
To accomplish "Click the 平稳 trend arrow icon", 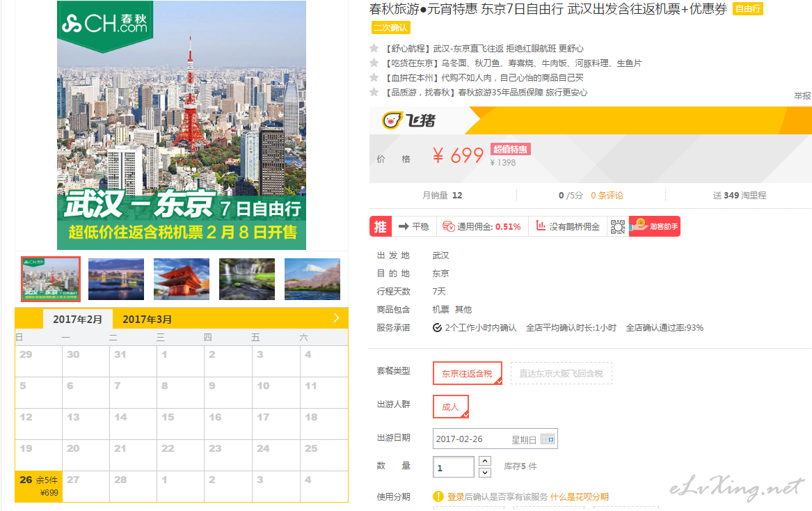I will pyautogui.click(x=404, y=226).
